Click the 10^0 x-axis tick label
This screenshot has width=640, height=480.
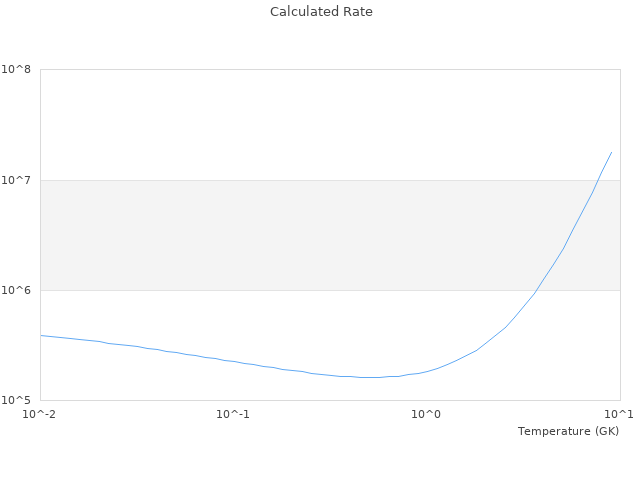coord(426,414)
